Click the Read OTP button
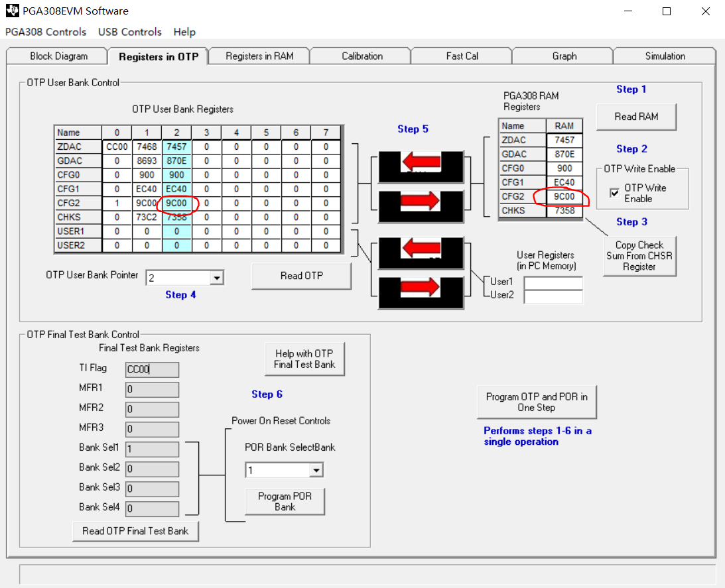725x588 pixels. click(x=301, y=276)
